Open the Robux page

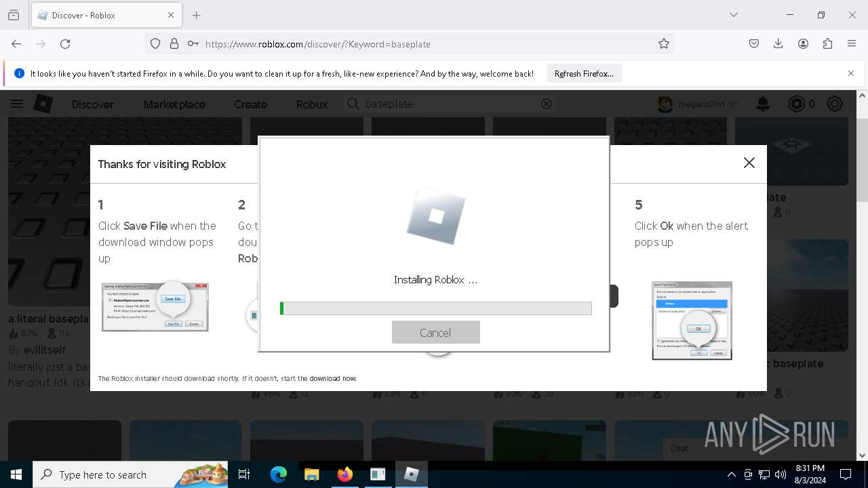tap(312, 104)
